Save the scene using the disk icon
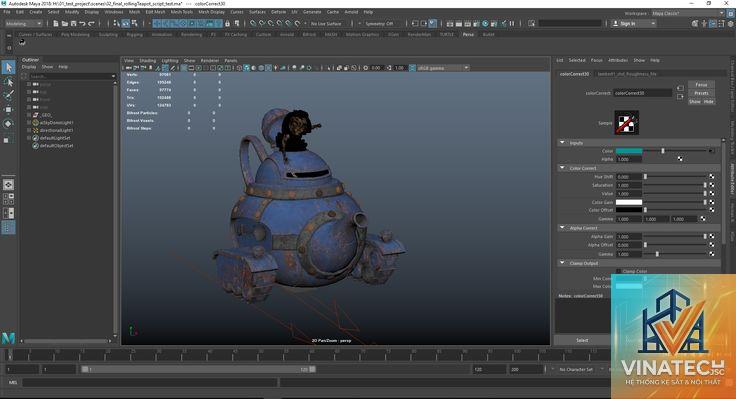 click(x=74, y=23)
